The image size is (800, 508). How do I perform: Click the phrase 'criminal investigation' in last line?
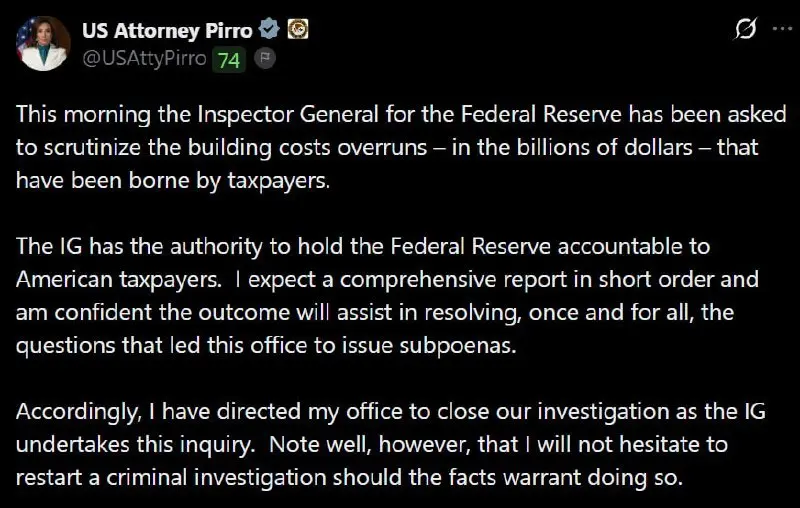(216, 478)
